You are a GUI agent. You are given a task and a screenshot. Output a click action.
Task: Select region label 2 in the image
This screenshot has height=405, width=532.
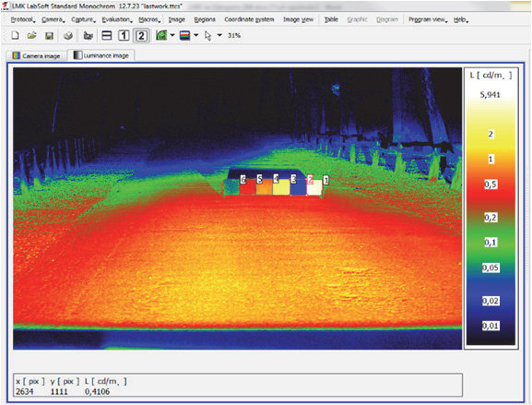click(310, 180)
